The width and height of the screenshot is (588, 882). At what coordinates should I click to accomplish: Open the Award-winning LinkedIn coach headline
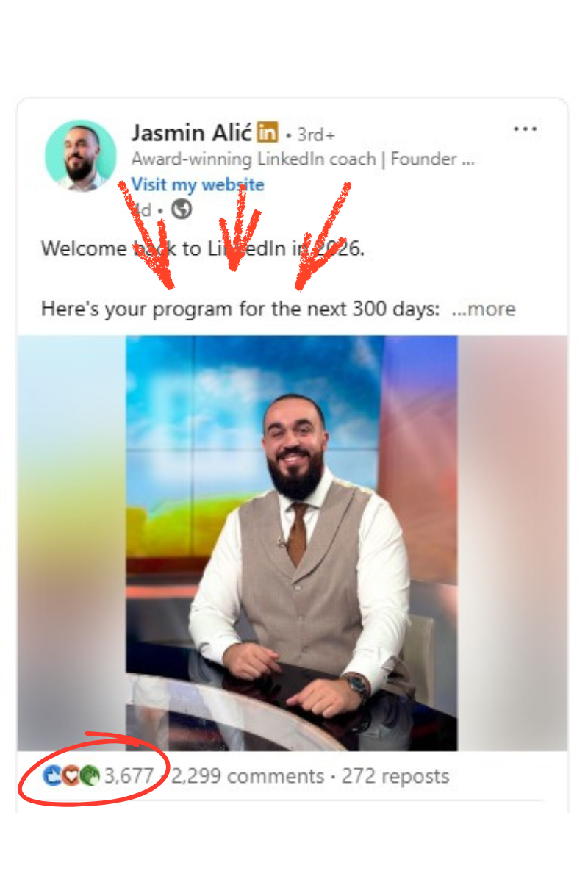tap(303, 159)
